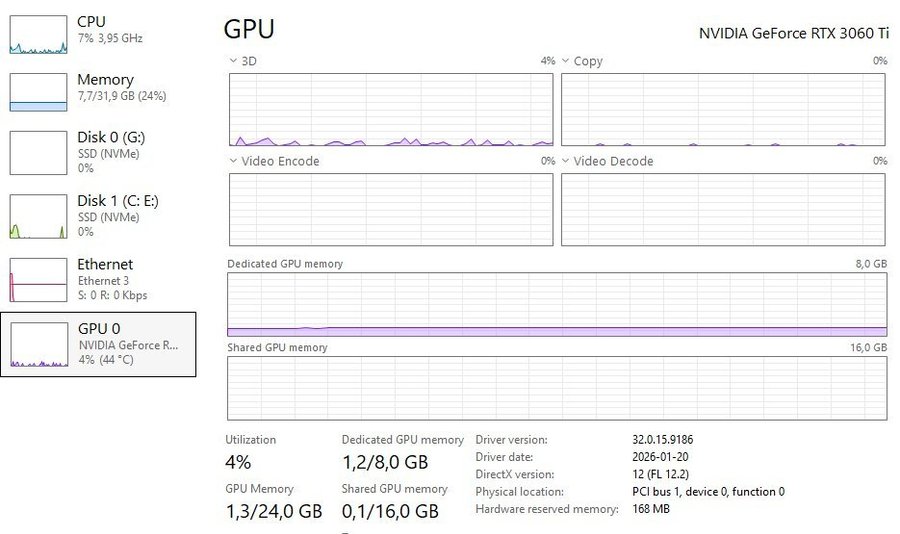Select the Disk 0 (G:) thumbnail graph
Screen dimensions: 900x534
pyautogui.click(x=38, y=152)
